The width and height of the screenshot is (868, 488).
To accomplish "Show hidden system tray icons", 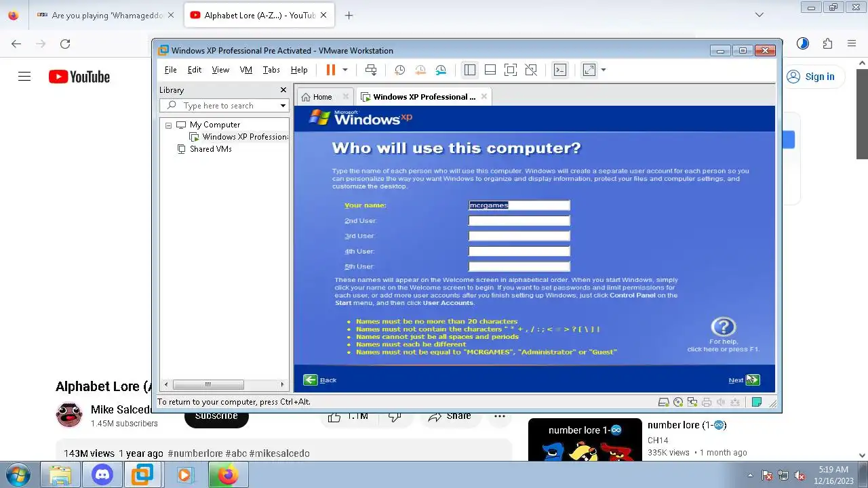I will (750, 475).
